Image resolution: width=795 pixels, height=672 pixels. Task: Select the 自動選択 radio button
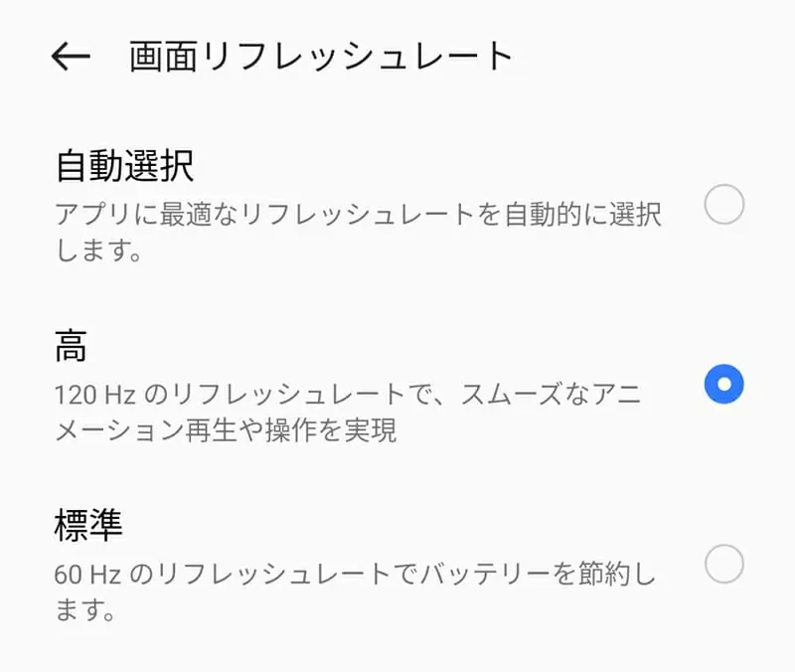[723, 206]
